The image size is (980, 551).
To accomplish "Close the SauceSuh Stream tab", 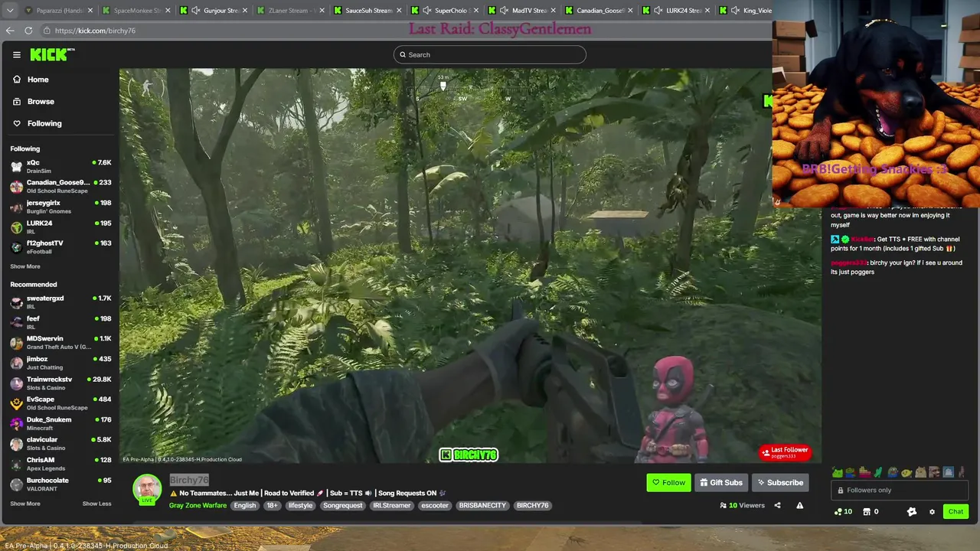I will click(399, 11).
